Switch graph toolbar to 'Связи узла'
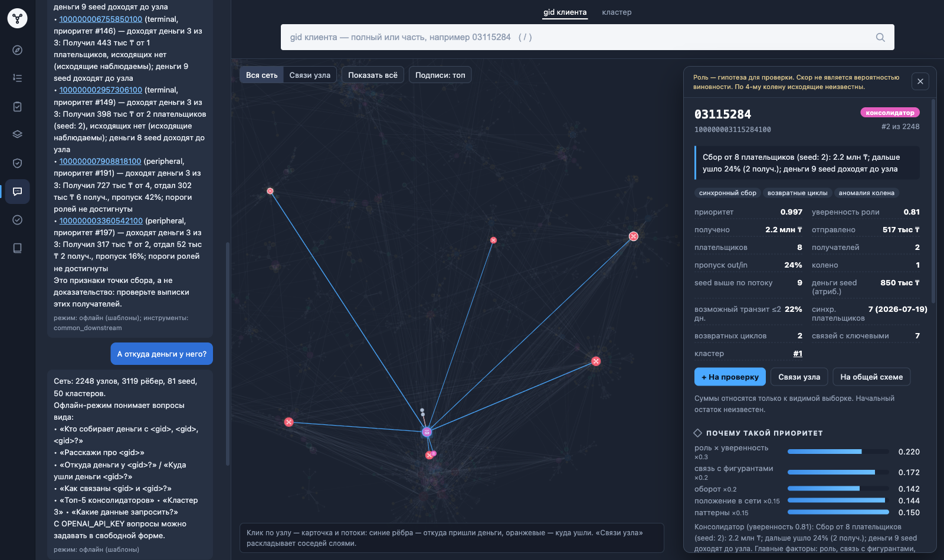This screenshot has width=944, height=560. coord(310,75)
